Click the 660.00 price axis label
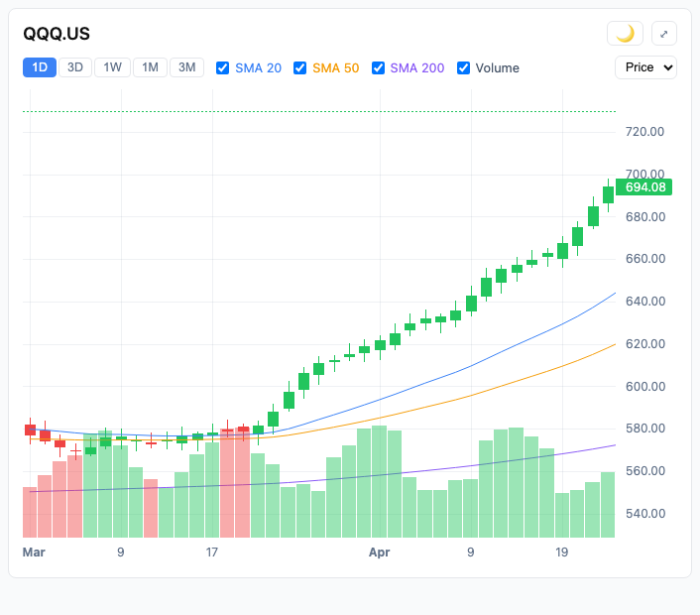The image size is (700, 615). [645, 259]
